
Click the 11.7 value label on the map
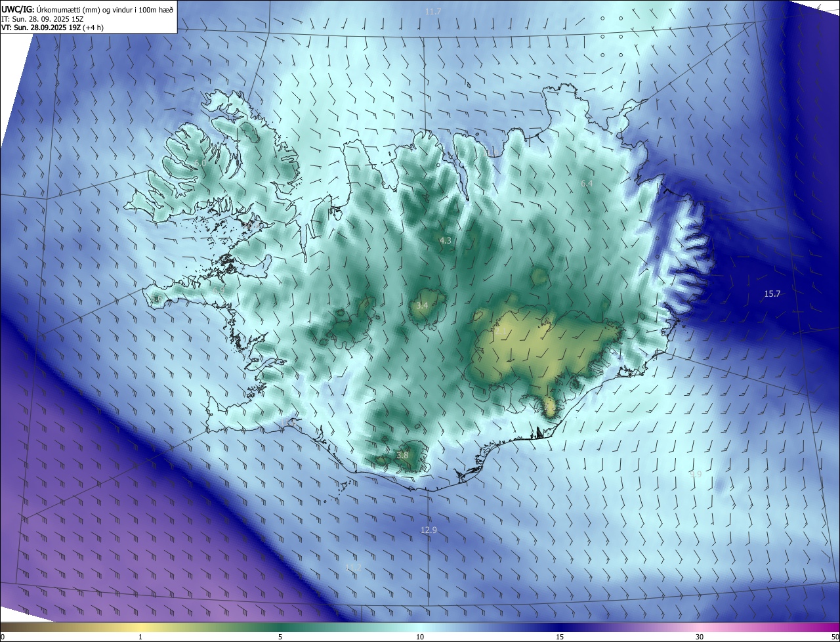click(x=433, y=12)
